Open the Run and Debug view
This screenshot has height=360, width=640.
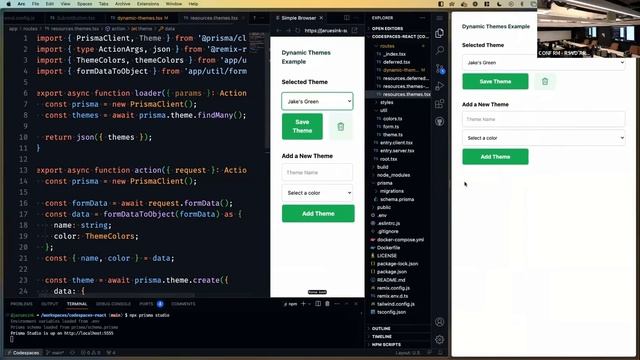click(x=440, y=86)
